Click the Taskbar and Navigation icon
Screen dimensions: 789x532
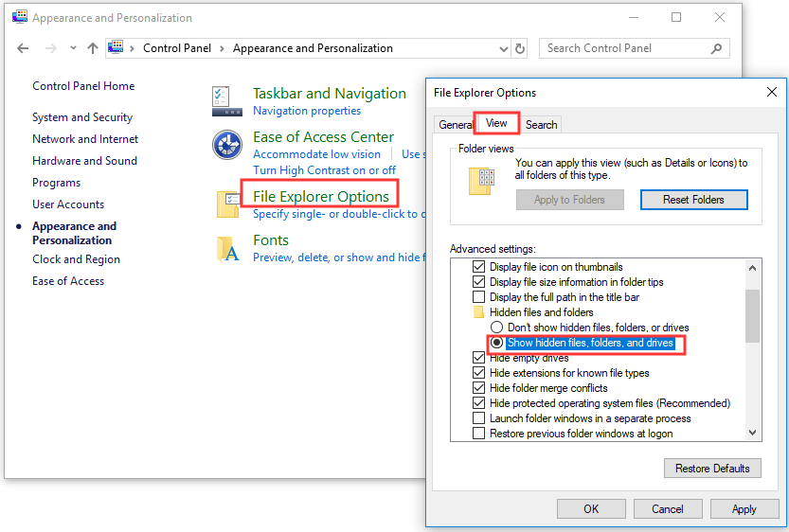[227, 101]
